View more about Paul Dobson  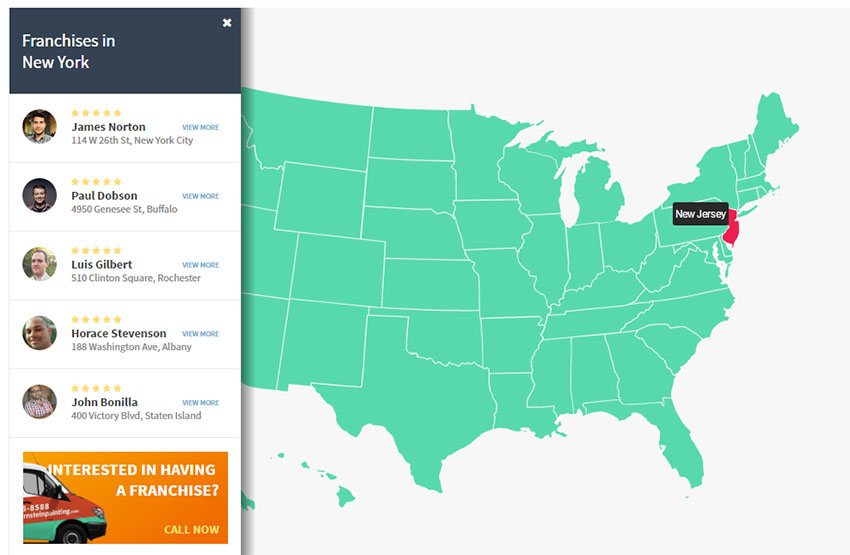(x=201, y=196)
